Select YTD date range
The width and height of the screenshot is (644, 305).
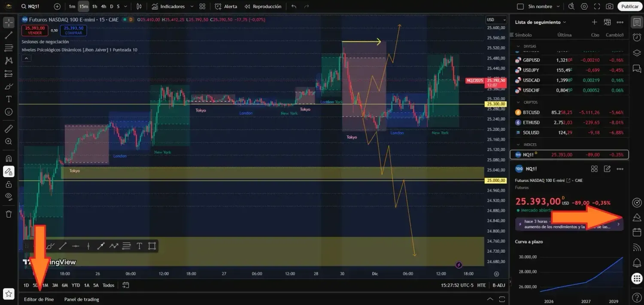pos(76,285)
